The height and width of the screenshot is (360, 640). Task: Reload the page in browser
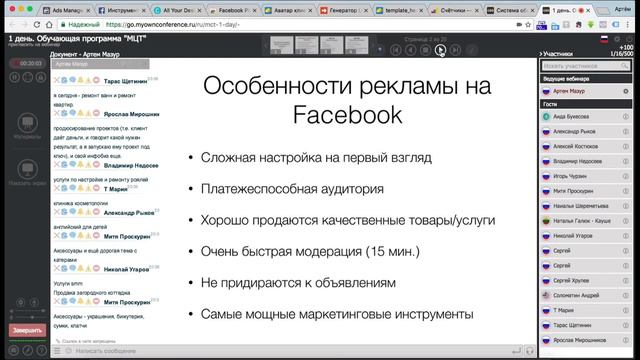(x=37, y=24)
